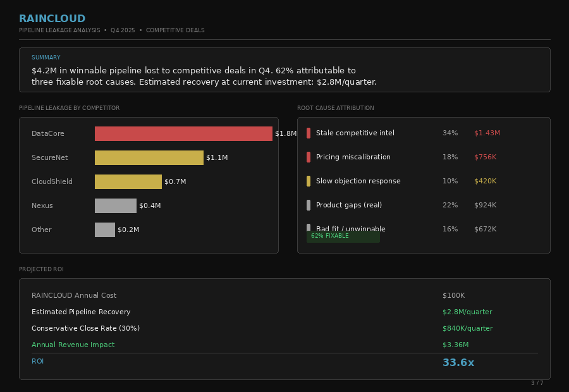Image resolution: width=569 pixels, height=392 pixels.
Task: Click SecureNet's yellow bar in the chart
Action: coord(149,157)
